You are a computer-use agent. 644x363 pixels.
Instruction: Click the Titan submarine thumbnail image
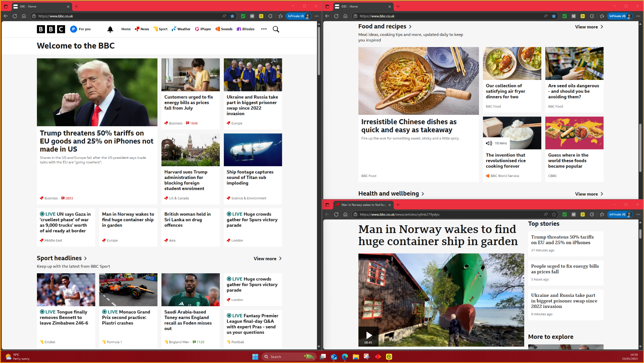click(253, 150)
